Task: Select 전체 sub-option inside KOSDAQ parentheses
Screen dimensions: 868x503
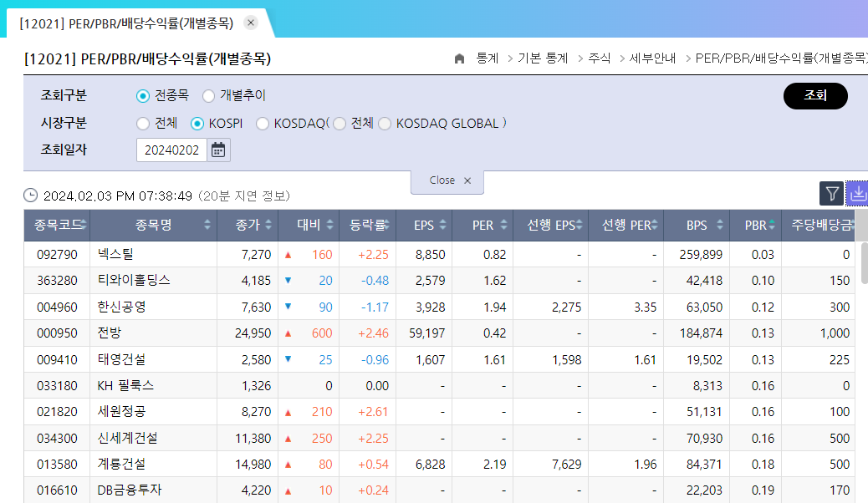Action: pos(340,124)
